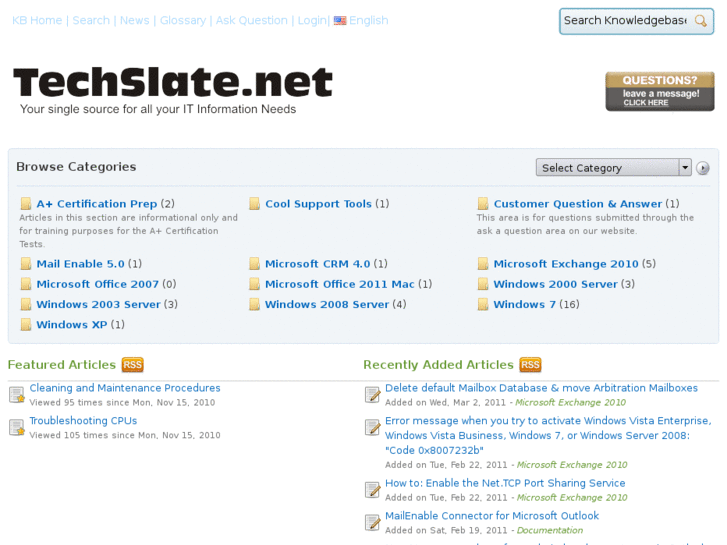Open the A+ Certification Prep category
Viewport: 727px width, 545px height.
pyautogui.click(x=97, y=204)
